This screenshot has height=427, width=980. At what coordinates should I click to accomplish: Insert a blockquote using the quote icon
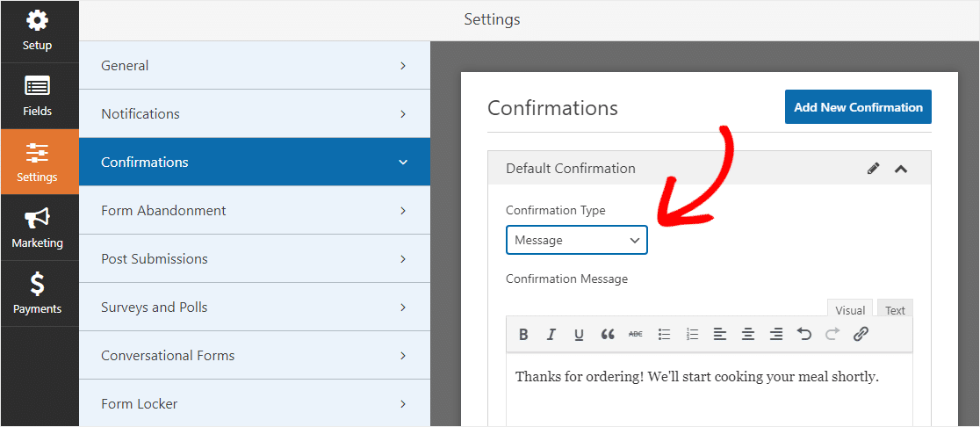(608, 335)
